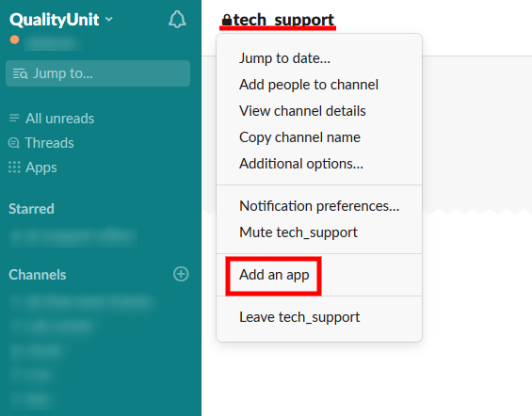Screen dimensions: 532x416
Task: Select Add people to channel
Action: [309, 85]
